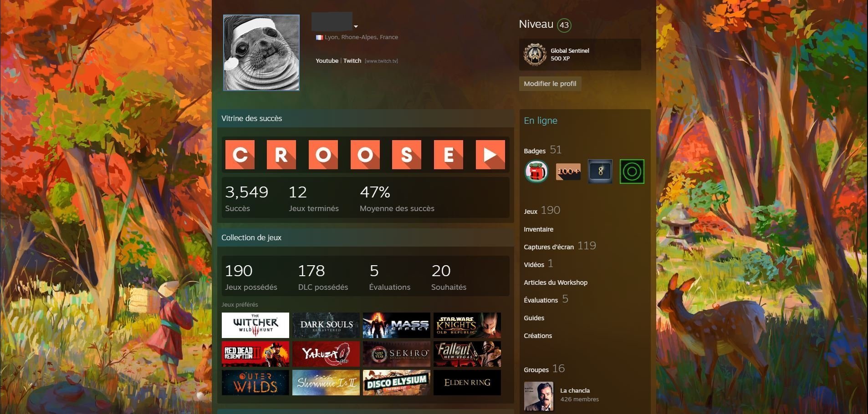This screenshot has width=868, height=414.
Task: Open Red Dead Redemption II tile
Action: (255, 354)
